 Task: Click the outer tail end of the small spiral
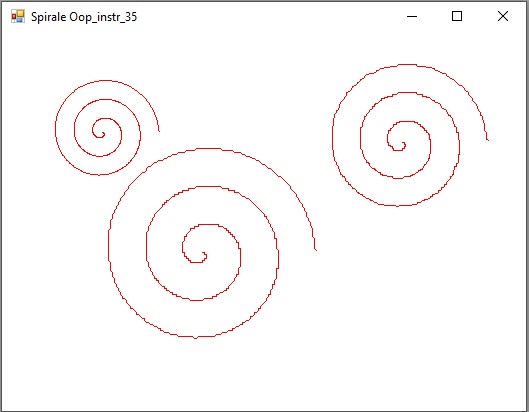coord(159,131)
